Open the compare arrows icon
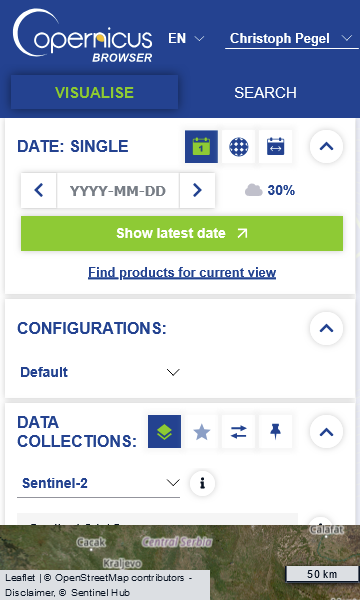This screenshot has height=600, width=360. tap(238, 432)
